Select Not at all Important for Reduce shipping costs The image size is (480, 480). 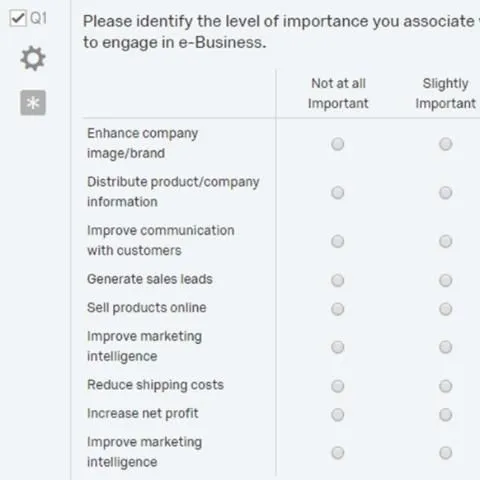[x=337, y=386]
